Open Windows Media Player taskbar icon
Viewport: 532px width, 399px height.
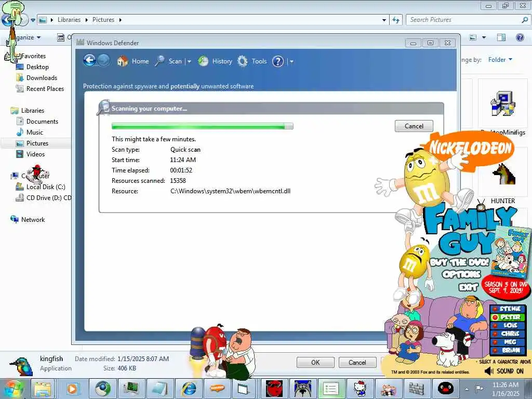click(72, 389)
